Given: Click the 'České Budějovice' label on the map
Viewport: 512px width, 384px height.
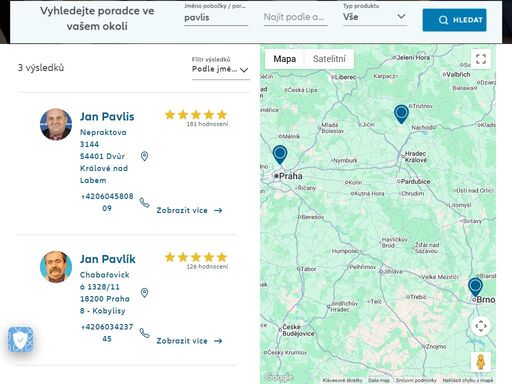Looking at the screenshot, I should [x=298, y=330].
